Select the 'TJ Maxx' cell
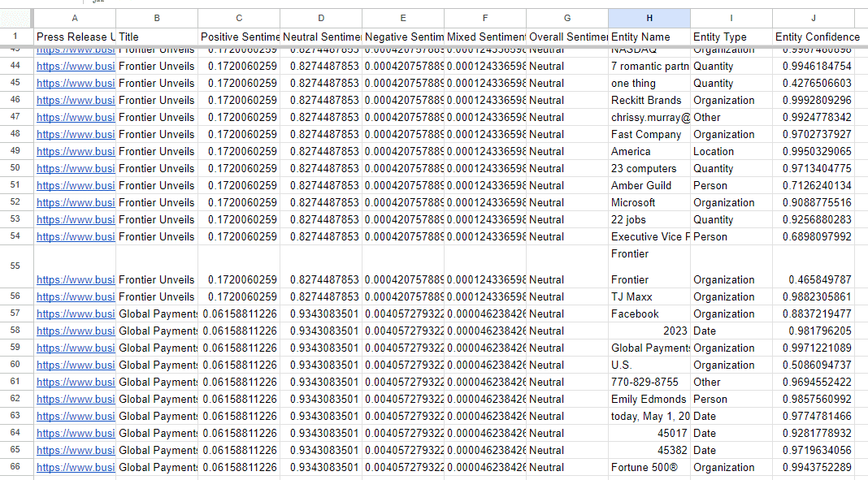This screenshot has height=480, width=868. [649, 297]
